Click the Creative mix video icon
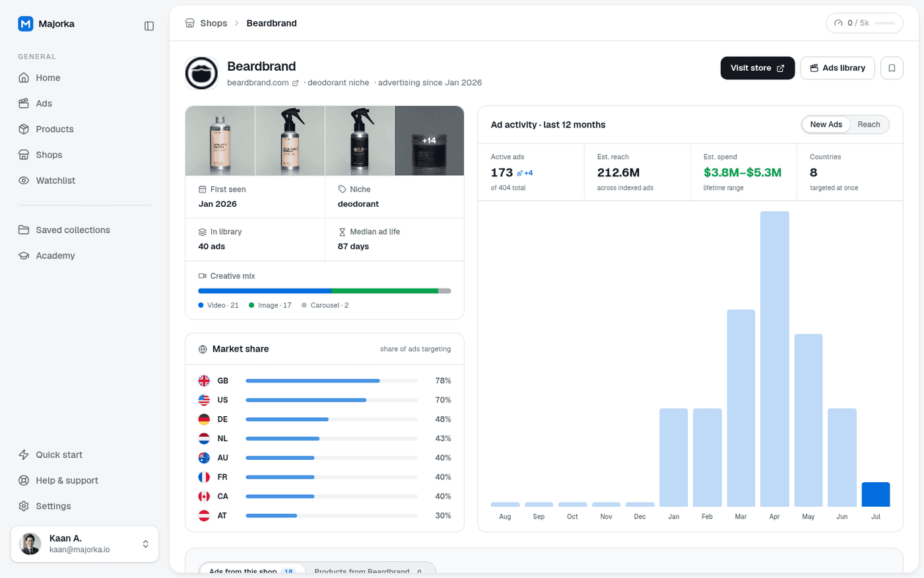The image size is (924, 578). tap(203, 276)
